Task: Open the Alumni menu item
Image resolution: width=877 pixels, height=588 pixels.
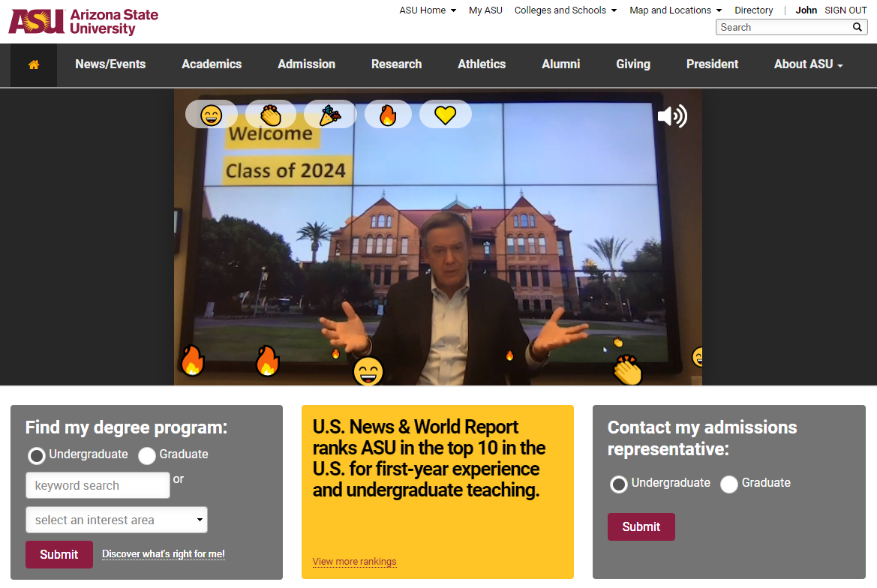Action: (561, 64)
